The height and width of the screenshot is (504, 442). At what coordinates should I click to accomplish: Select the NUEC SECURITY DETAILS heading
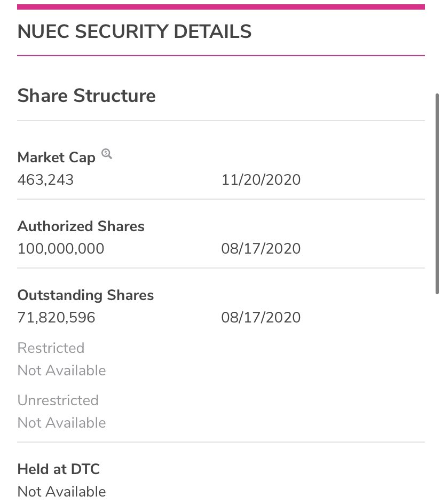click(x=135, y=31)
